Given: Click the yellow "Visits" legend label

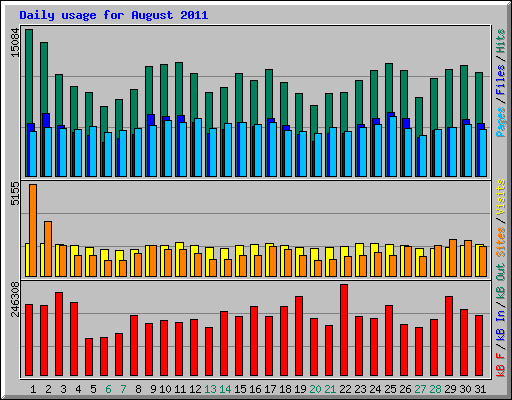Looking at the screenshot, I should 501,197.
